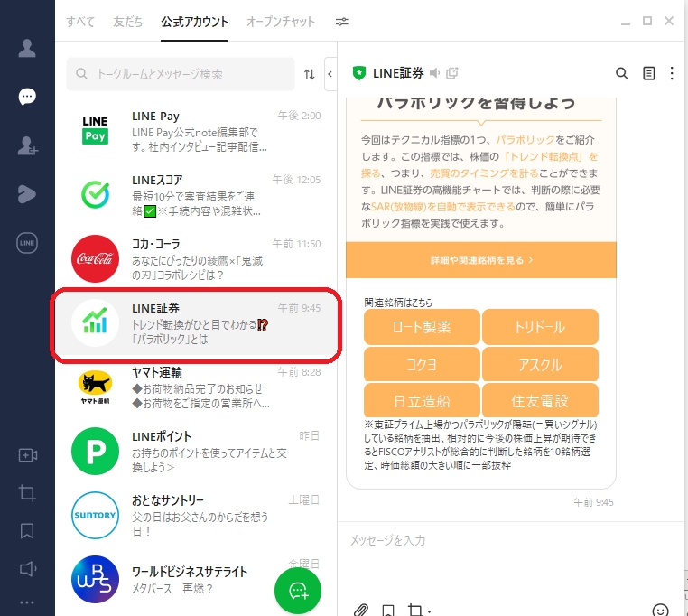Start new chat with green floating button

tap(298, 591)
